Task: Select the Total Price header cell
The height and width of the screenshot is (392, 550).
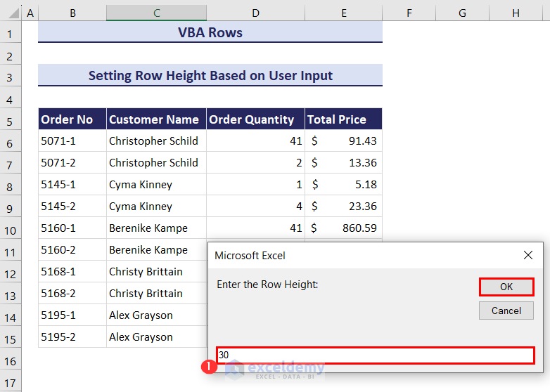Action: pos(343,119)
